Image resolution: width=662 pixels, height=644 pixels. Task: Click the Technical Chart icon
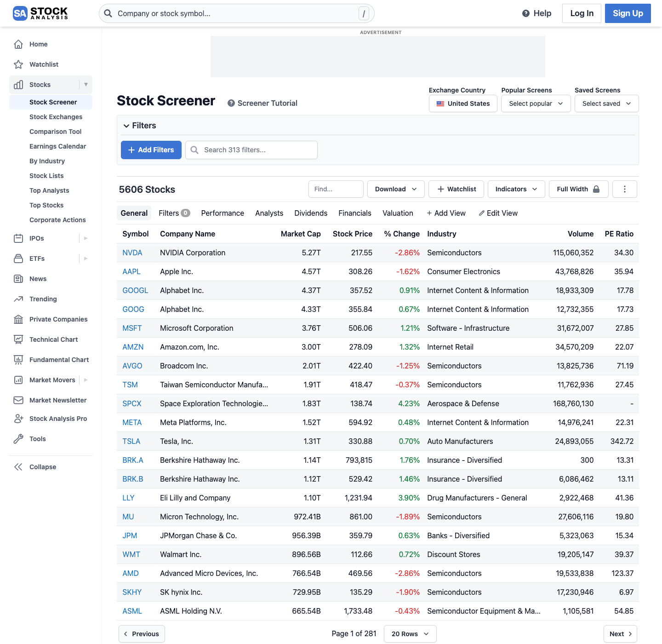coord(18,339)
